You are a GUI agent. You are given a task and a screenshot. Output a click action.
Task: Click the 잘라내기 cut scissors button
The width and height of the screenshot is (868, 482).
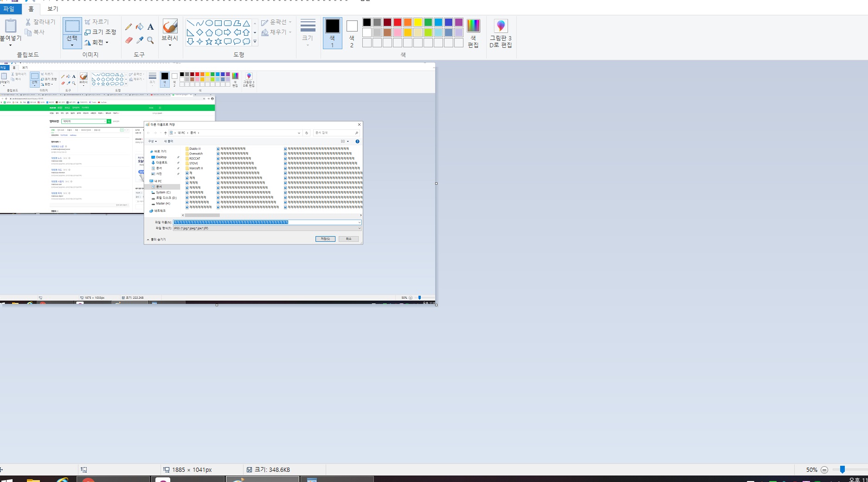pyautogui.click(x=40, y=22)
